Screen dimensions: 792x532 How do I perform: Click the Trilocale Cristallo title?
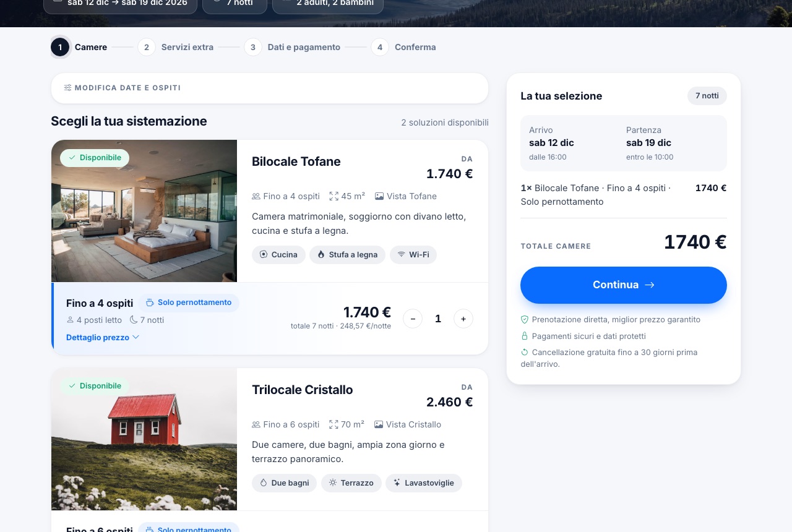tap(303, 390)
